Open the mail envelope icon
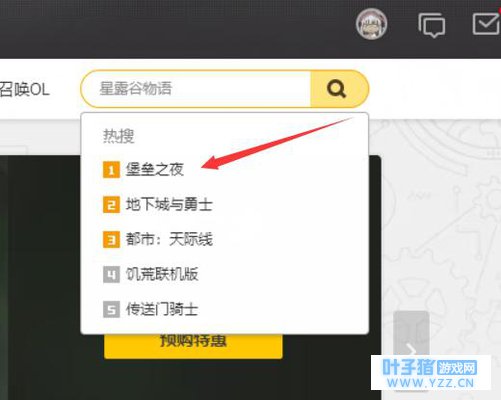The width and height of the screenshot is (501, 400). [x=486, y=23]
